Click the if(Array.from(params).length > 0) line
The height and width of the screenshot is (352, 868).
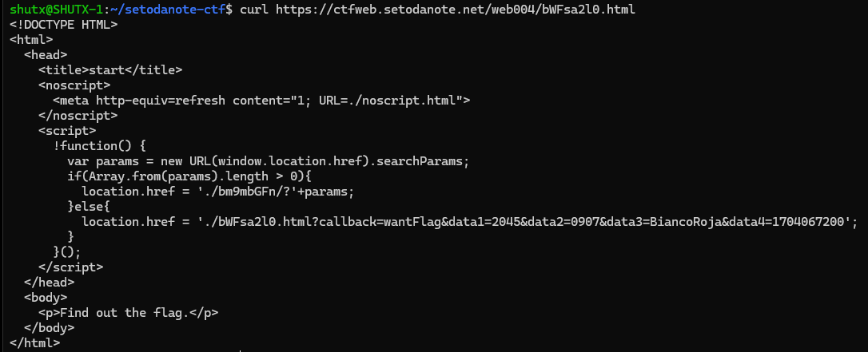[x=190, y=176]
